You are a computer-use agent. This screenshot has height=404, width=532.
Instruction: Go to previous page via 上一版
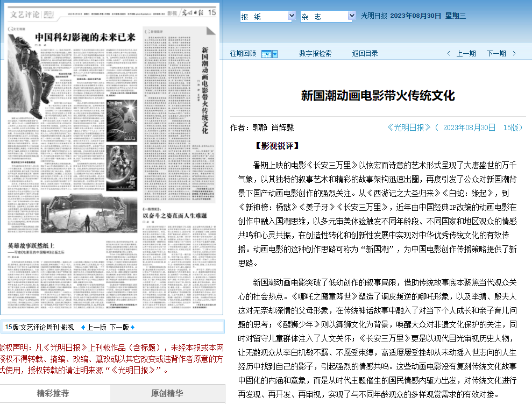[97, 327]
